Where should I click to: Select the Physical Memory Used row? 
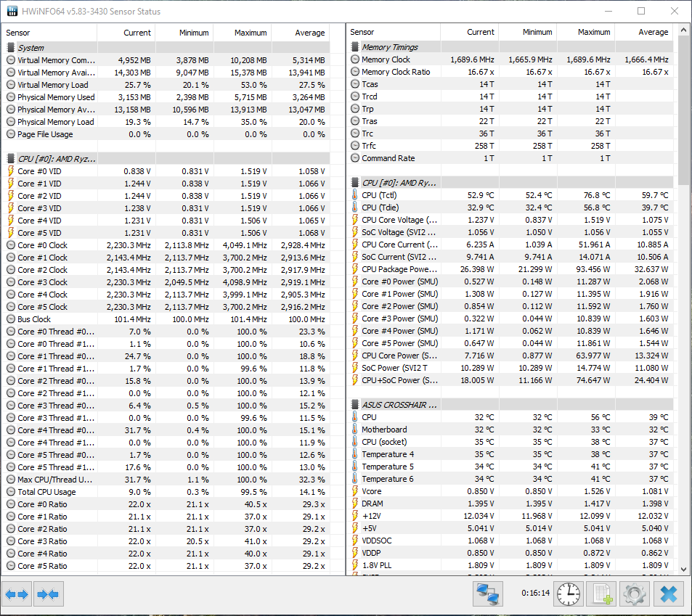coord(168,97)
